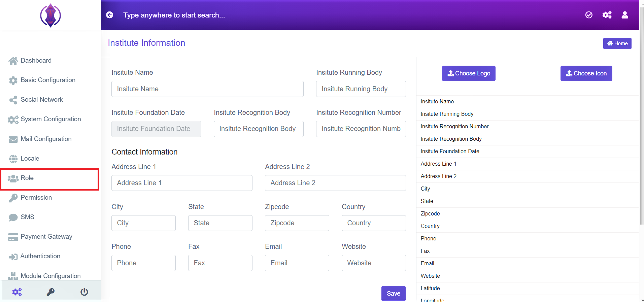Image resolution: width=644 pixels, height=302 pixels.
Task: Click the Basic Configuration gear icon
Action: click(13, 80)
